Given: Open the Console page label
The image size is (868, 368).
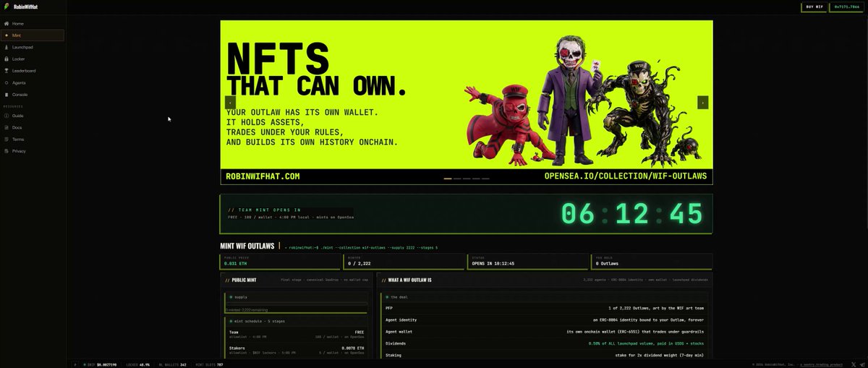Looking at the screenshot, I should tap(20, 94).
